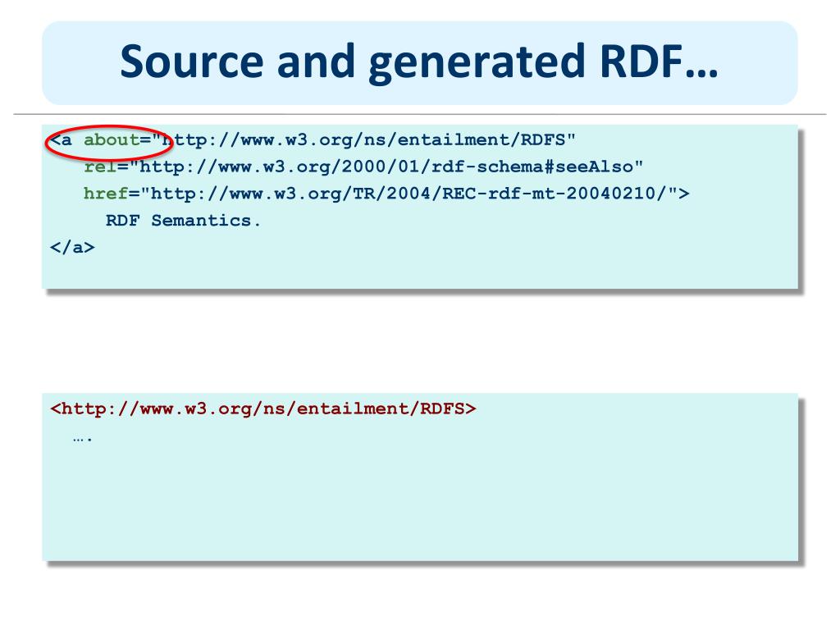Click the href attribute name
The image size is (840, 630).
pos(106,194)
